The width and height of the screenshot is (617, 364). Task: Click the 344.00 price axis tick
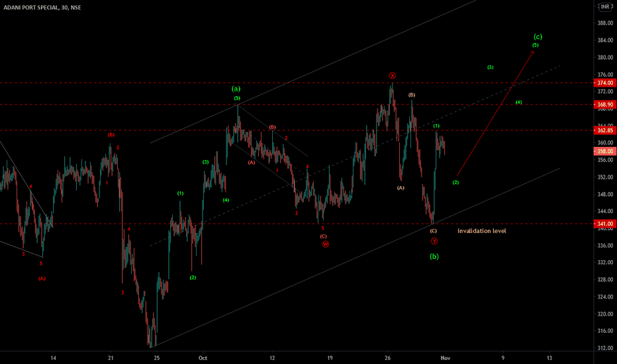(605, 211)
